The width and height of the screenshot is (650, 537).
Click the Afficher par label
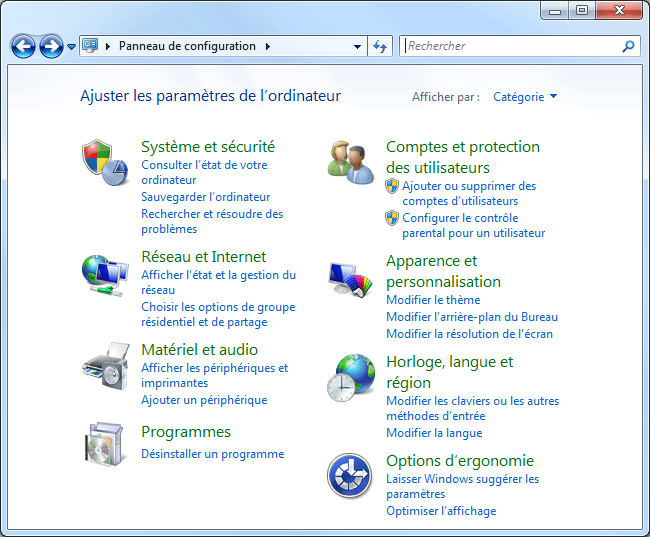pyautogui.click(x=446, y=97)
